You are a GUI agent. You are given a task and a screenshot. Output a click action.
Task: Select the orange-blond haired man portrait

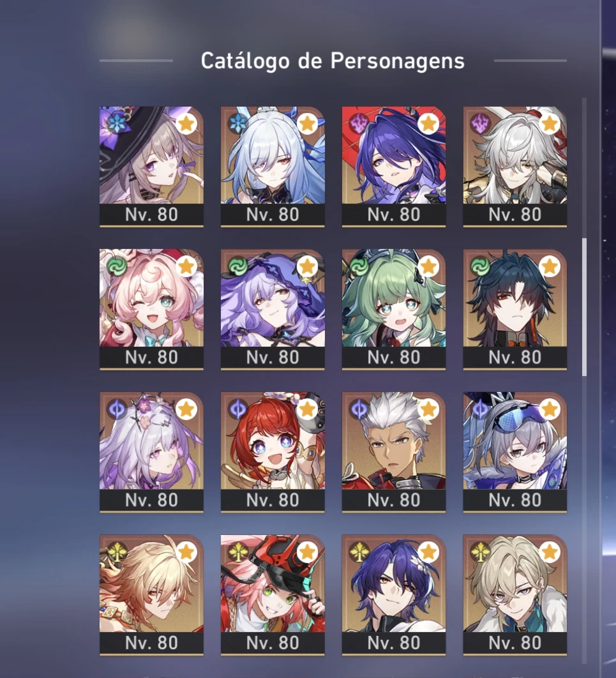pyautogui.click(x=151, y=584)
